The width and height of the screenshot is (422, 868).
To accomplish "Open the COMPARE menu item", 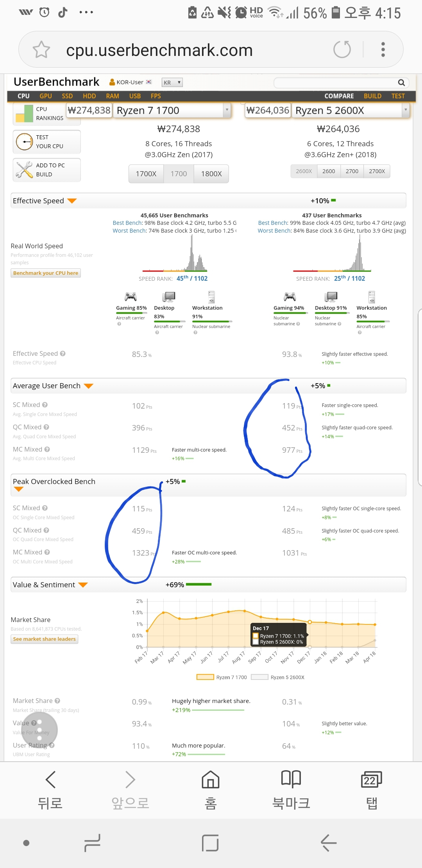I will 339,96.
